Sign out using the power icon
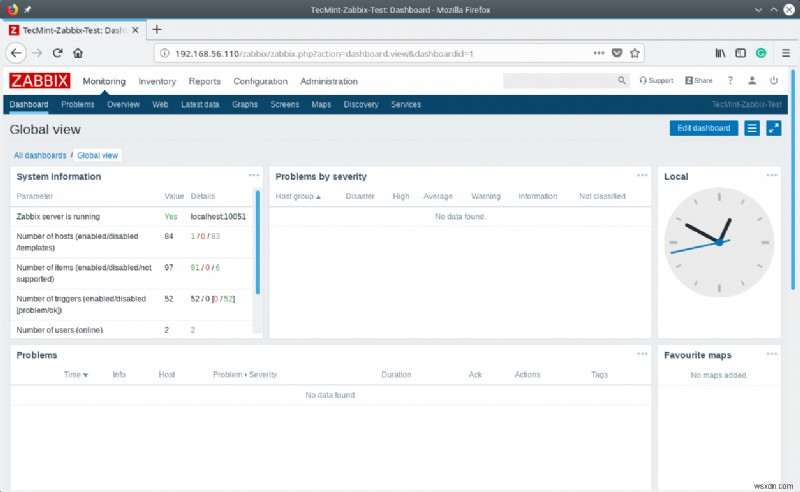This screenshot has width=800, height=492. pyautogui.click(x=774, y=81)
